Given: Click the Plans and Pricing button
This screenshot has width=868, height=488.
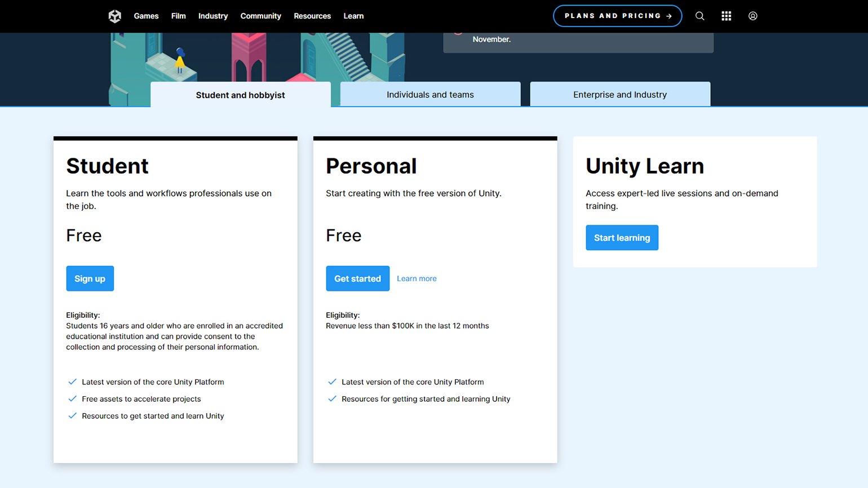Looking at the screenshot, I should tap(617, 16).
